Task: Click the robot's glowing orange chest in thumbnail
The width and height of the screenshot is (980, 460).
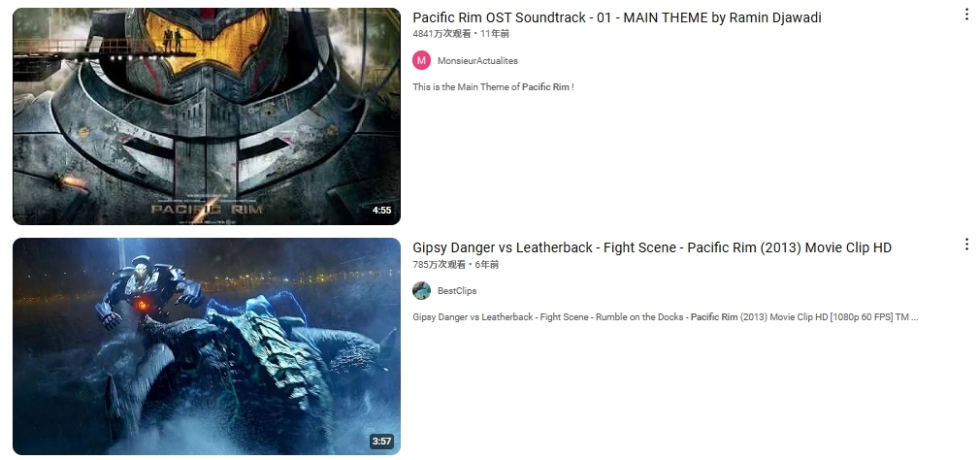Action: tap(142, 305)
